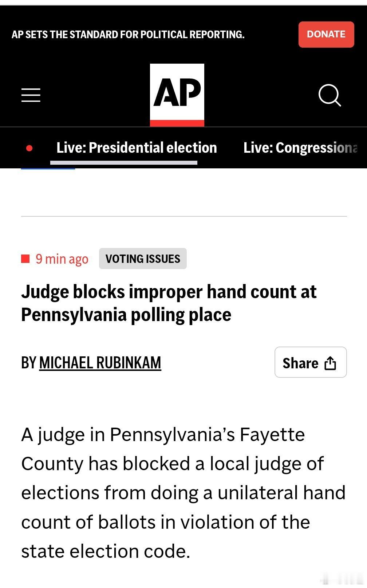The height and width of the screenshot is (588, 367).
Task: Tap the red square beside timestamp
Action: click(x=25, y=259)
